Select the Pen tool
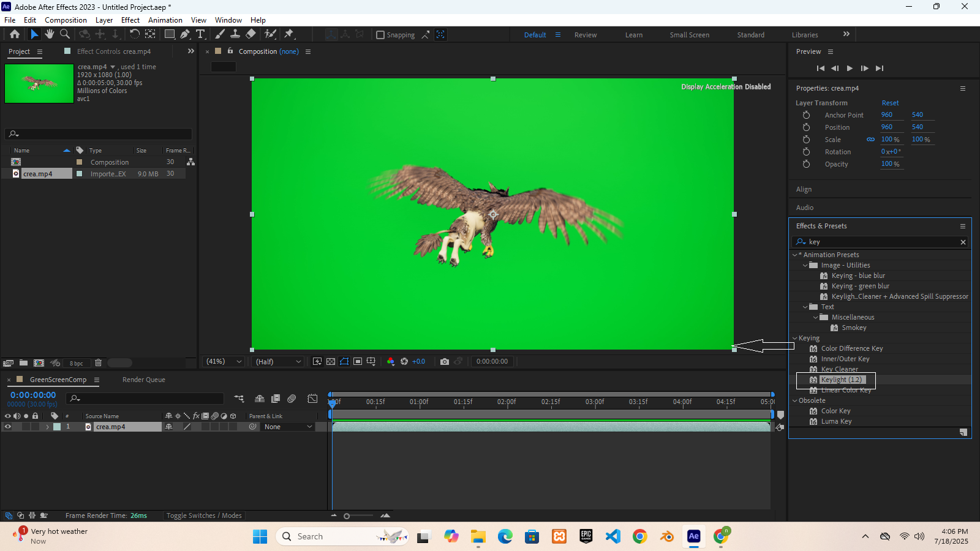This screenshot has width=980, height=551. (x=185, y=34)
